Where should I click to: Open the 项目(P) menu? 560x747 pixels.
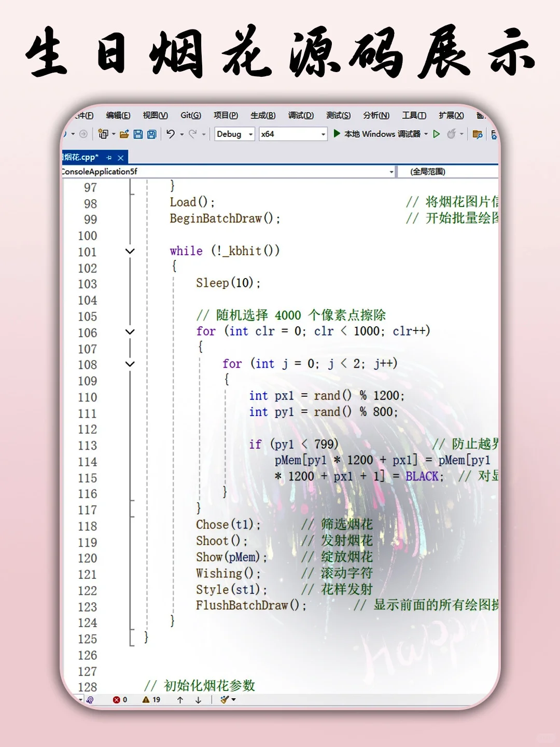[226, 115]
